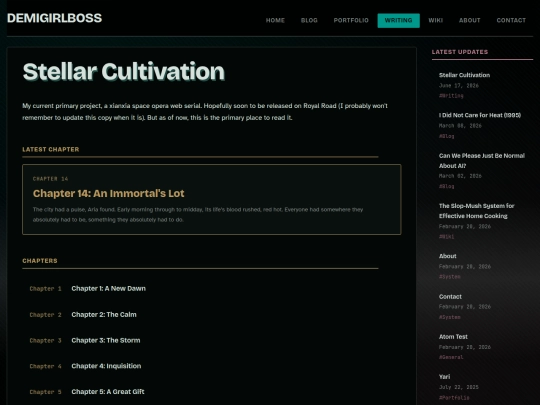Click the CHAPTERS section heading
The width and height of the screenshot is (540, 405).
[40, 261]
